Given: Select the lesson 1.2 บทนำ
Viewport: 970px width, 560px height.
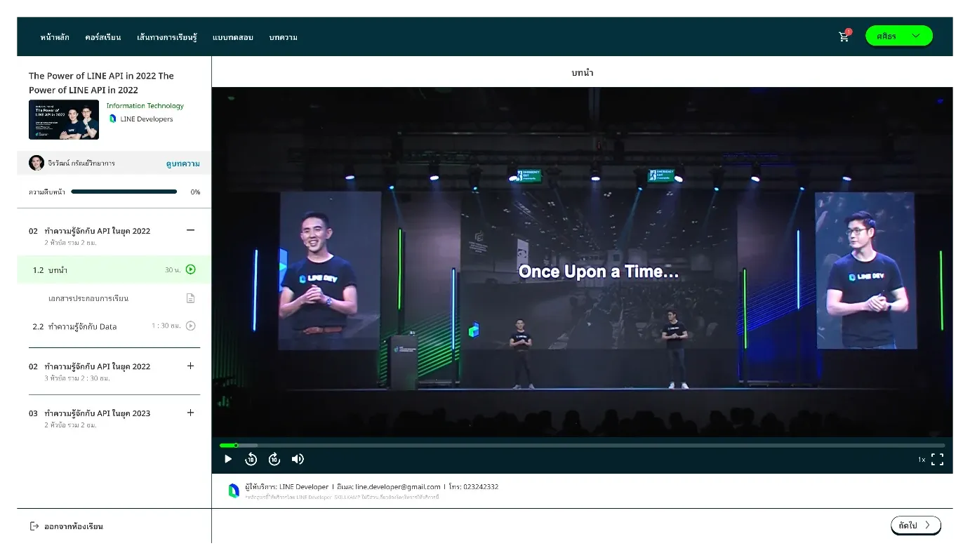Looking at the screenshot, I should pyautogui.click(x=114, y=269).
